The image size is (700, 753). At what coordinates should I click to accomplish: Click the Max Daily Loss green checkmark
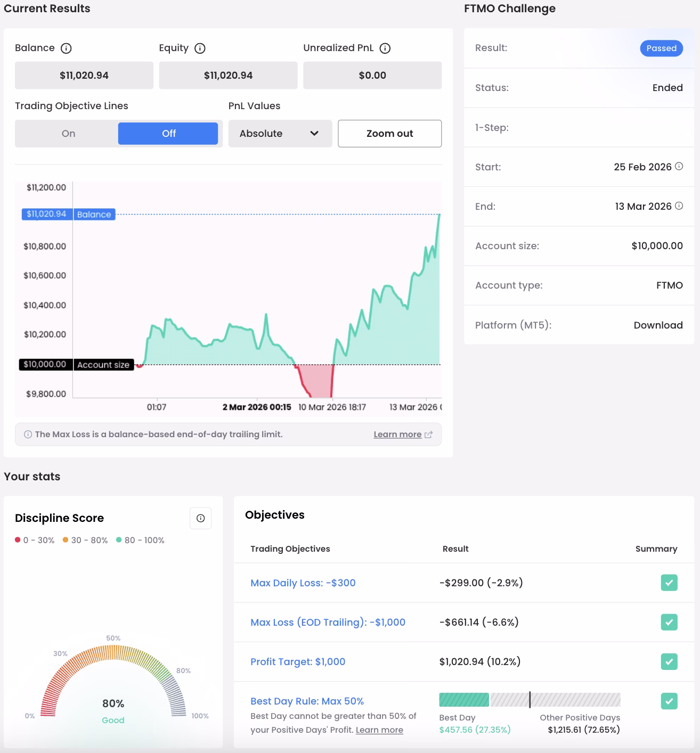point(669,583)
